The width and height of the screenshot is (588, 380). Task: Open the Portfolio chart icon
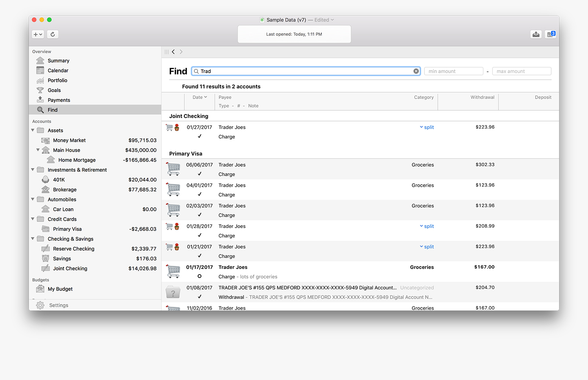[x=40, y=80]
